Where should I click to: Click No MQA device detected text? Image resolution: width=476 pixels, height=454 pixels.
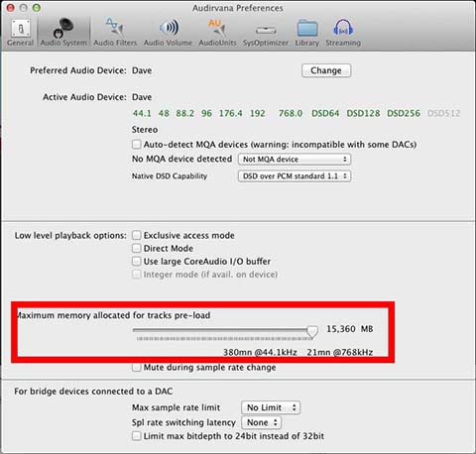point(181,159)
